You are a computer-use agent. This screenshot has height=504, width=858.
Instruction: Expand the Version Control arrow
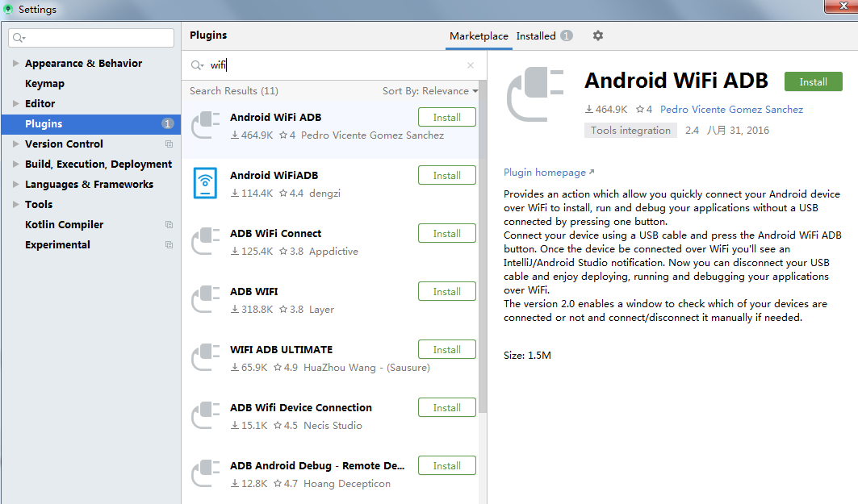pos(16,144)
